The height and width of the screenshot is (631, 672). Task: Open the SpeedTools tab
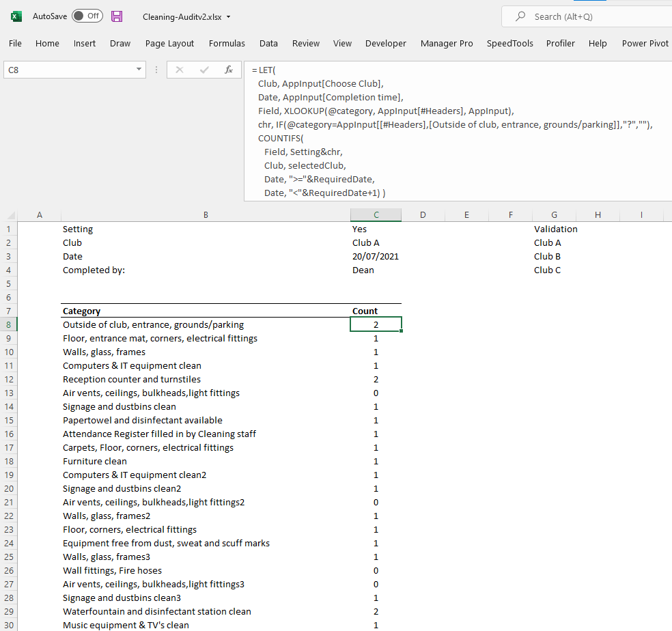click(509, 43)
